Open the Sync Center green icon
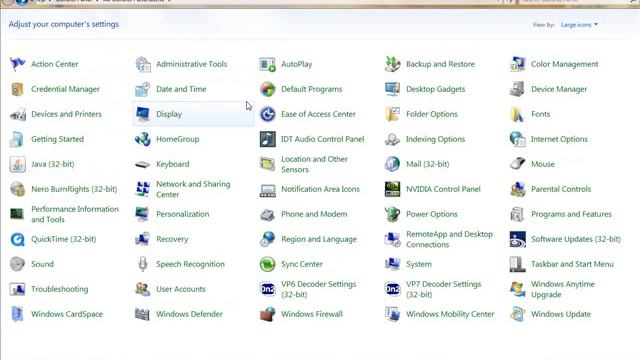 pos(267,264)
